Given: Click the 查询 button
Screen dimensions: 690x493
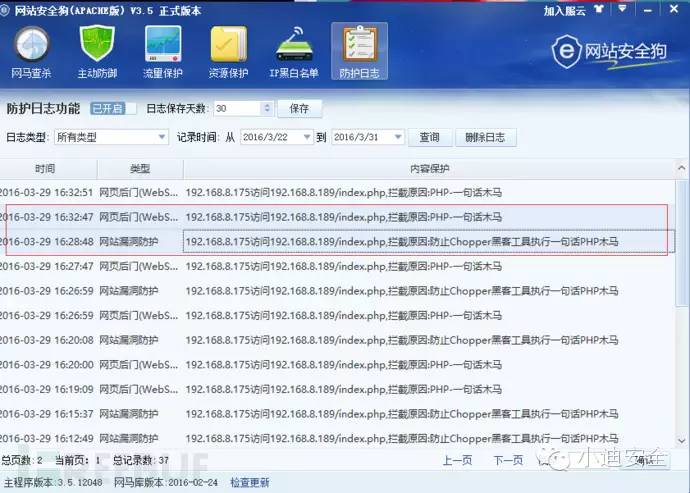Looking at the screenshot, I should pos(429,137).
